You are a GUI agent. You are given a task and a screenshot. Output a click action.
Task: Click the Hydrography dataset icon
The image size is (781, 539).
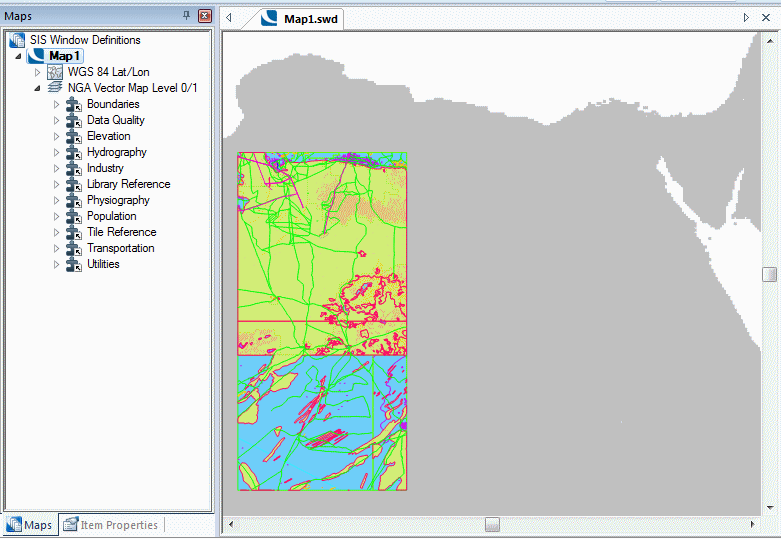coord(73,152)
